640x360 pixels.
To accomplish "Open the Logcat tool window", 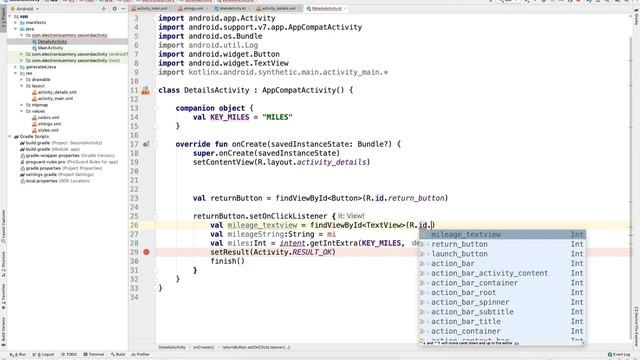I will coord(43,354).
